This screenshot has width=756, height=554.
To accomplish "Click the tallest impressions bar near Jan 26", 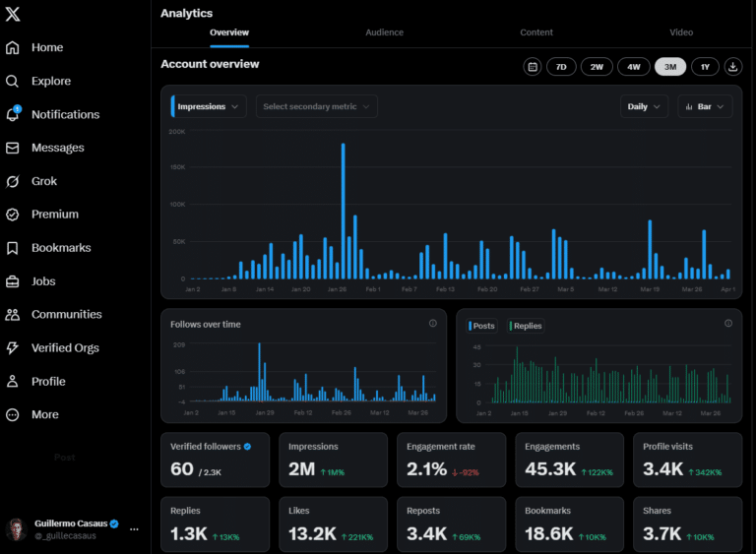I will pyautogui.click(x=344, y=212).
